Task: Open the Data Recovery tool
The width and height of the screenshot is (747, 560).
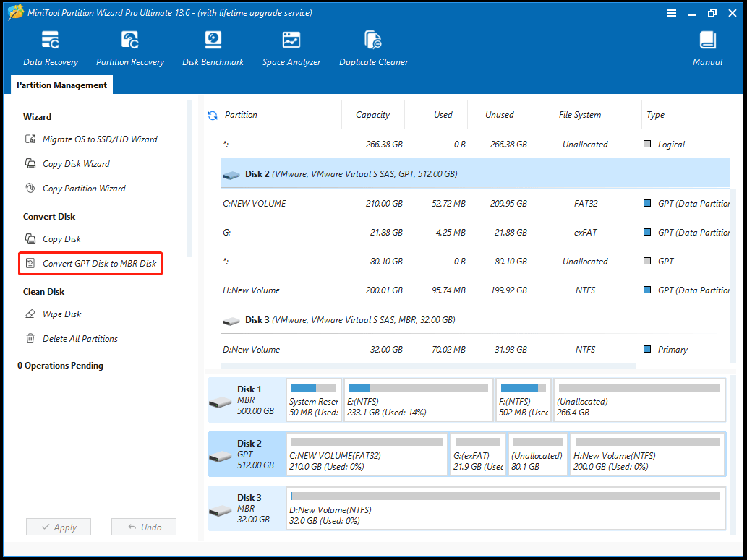Action: click(51, 48)
